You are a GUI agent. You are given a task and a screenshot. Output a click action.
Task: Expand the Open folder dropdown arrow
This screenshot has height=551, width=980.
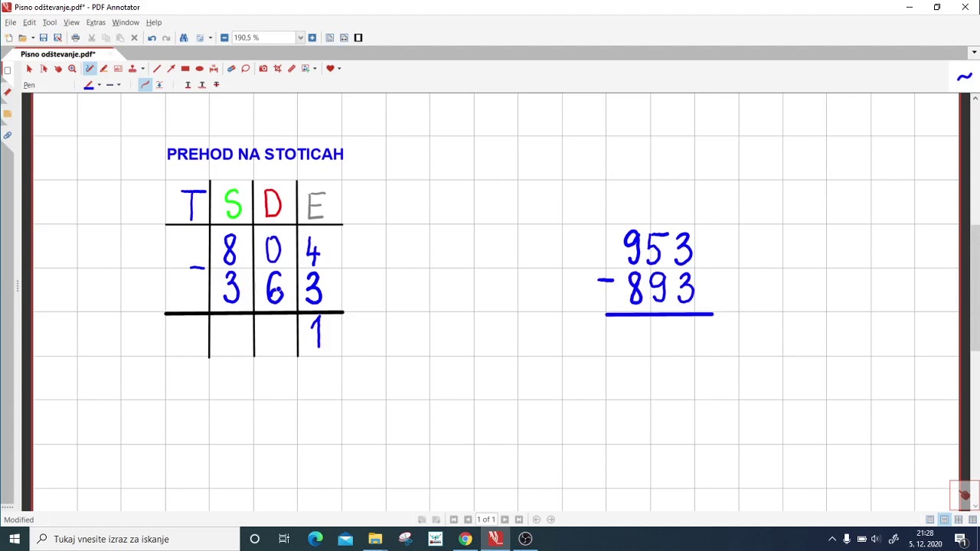click(x=32, y=37)
